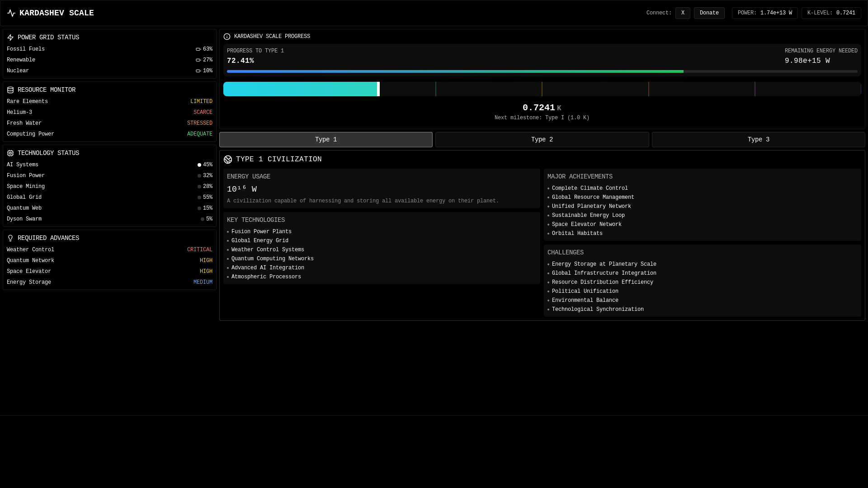Click the Donate button
Screen dimensions: 868x488
click(x=709, y=13)
